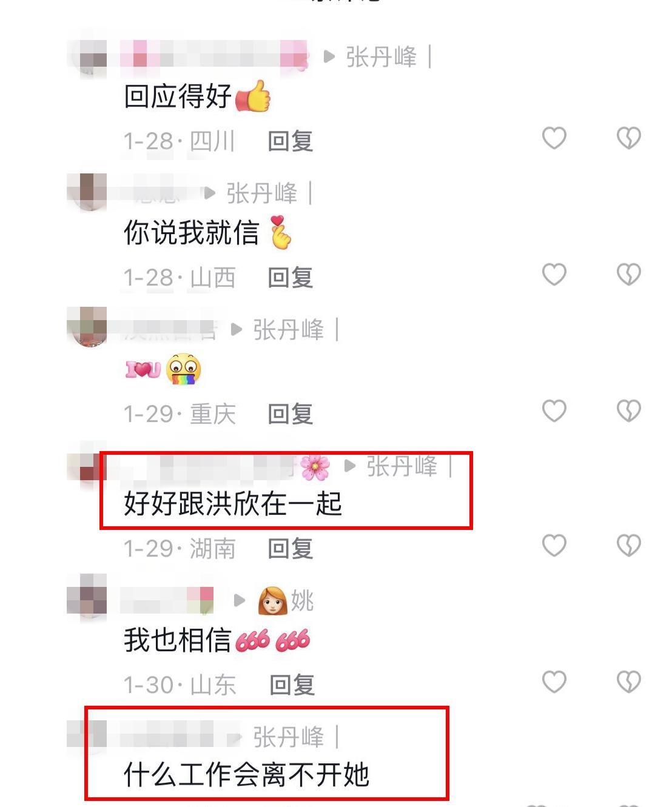Open 张丹峰 profile from first comment
Screen dimensions: 672x807
coord(381,57)
